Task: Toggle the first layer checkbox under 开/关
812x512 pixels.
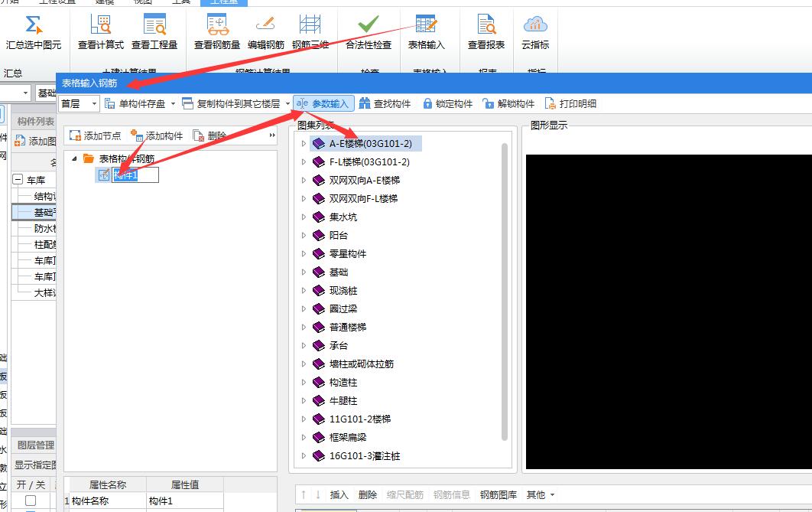Action: pos(31,500)
